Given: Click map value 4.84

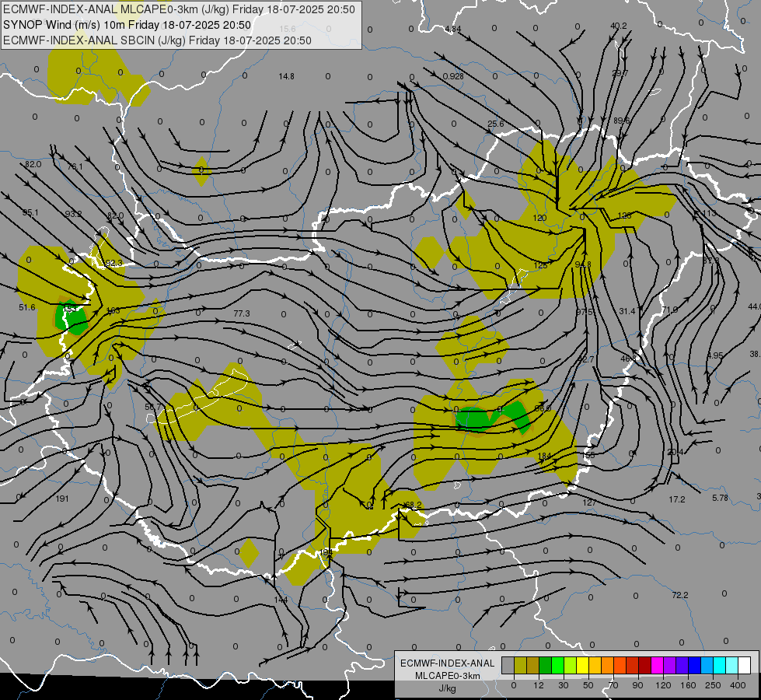Looking at the screenshot, I should point(453,29).
